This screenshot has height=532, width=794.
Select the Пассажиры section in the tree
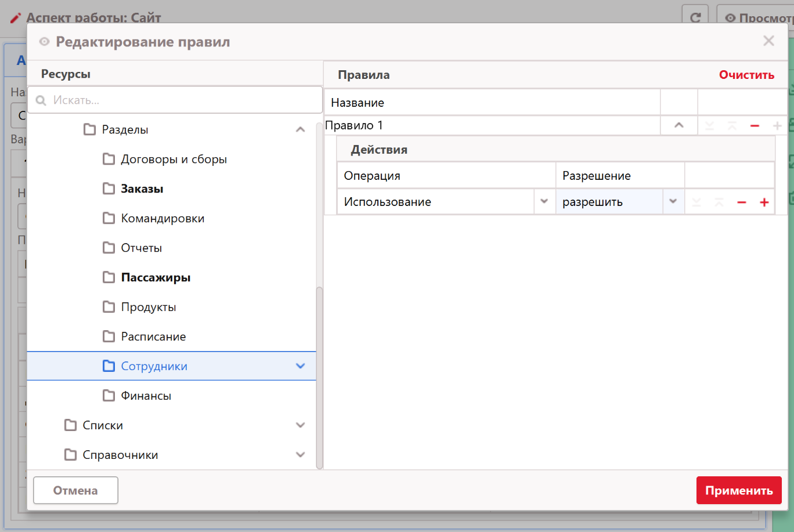(156, 277)
